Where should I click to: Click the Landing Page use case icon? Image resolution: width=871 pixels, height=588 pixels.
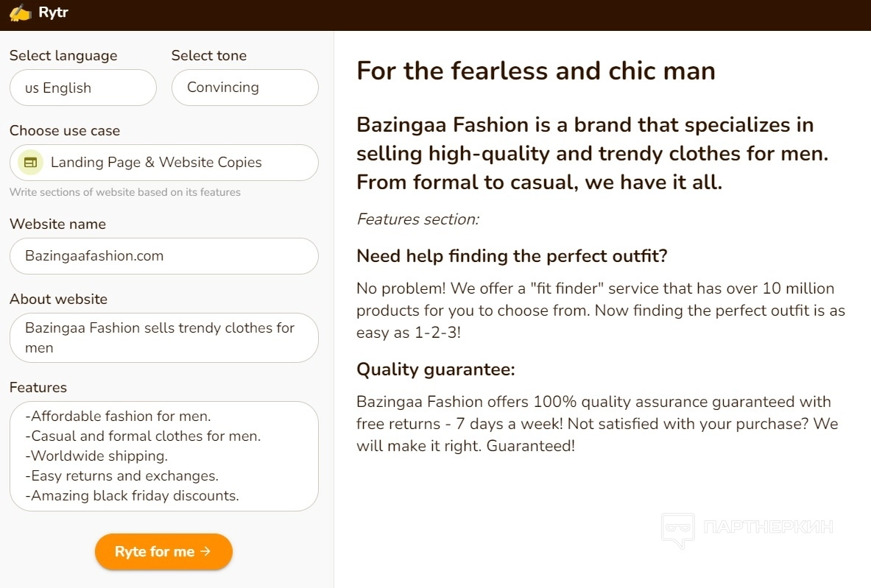click(x=30, y=163)
